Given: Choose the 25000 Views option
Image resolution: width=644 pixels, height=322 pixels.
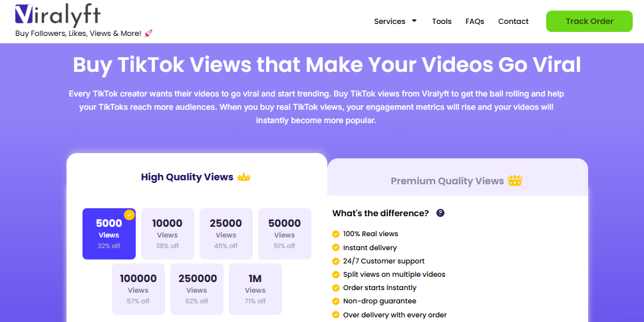Looking at the screenshot, I should tap(226, 234).
